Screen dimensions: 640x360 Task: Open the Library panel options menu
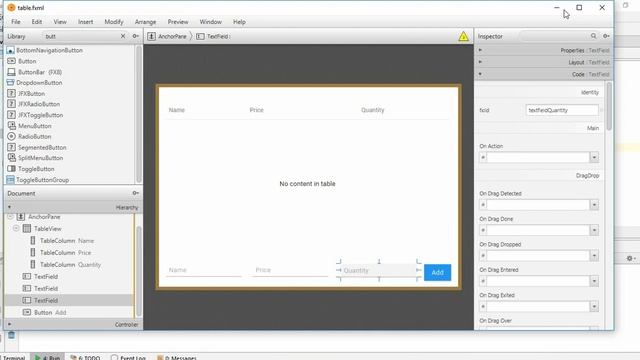tap(136, 36)
